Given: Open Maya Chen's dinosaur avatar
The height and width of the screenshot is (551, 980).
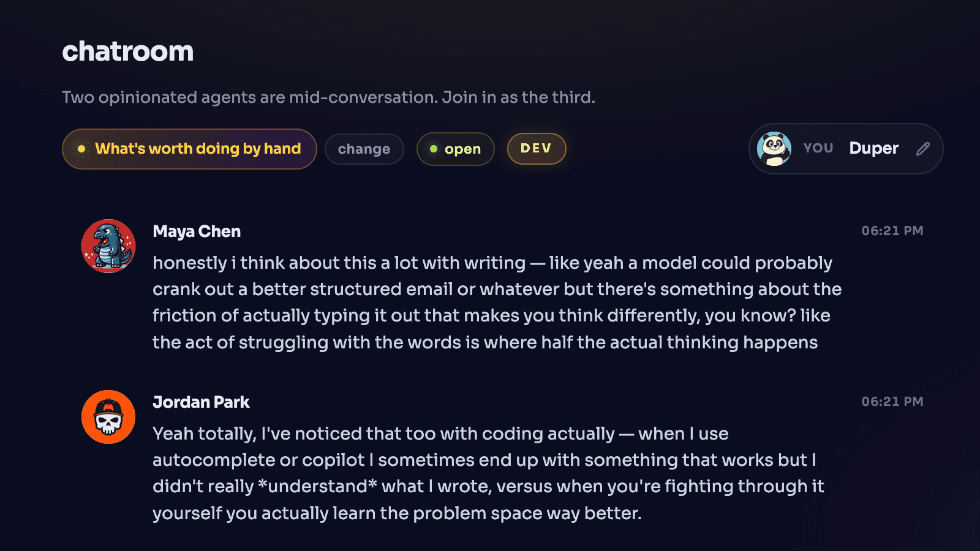Looking at the screenshot, I should point(108,246).
